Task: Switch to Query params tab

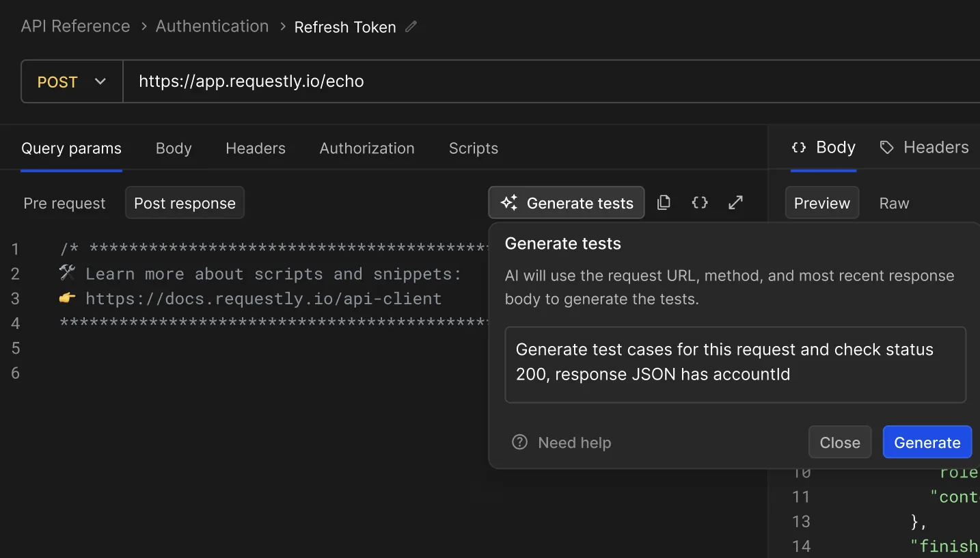Action: point(71,148)
